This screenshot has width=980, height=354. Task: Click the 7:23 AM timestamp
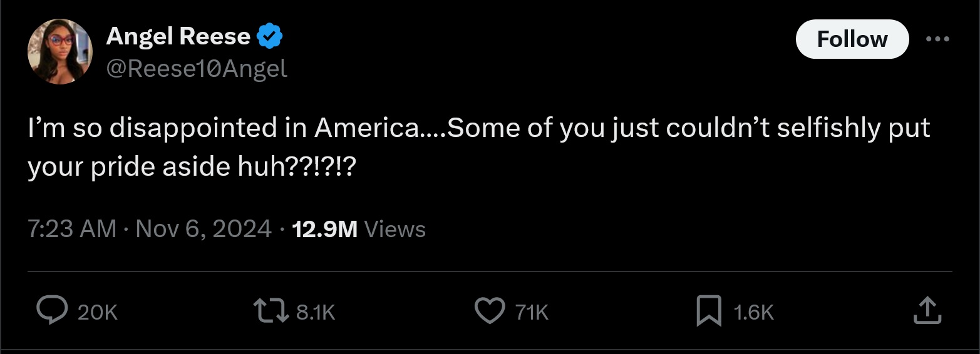click(x=72, y=229)
